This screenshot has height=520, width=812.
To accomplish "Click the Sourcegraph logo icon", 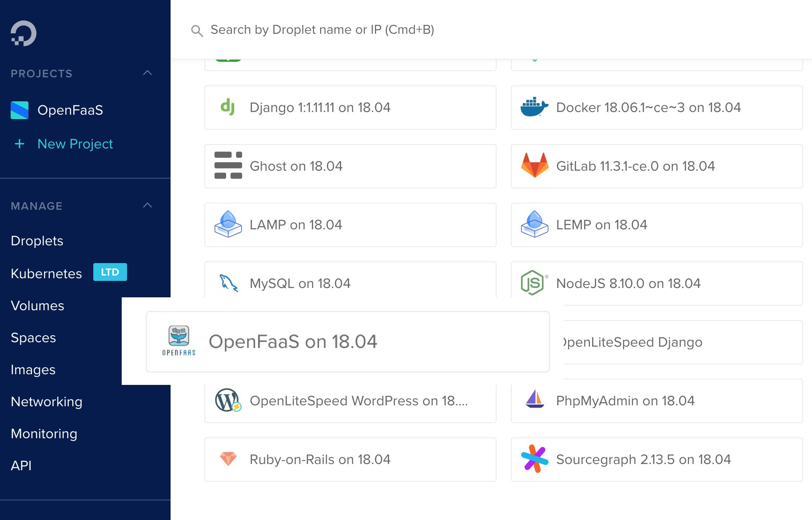I will point(535,459).
